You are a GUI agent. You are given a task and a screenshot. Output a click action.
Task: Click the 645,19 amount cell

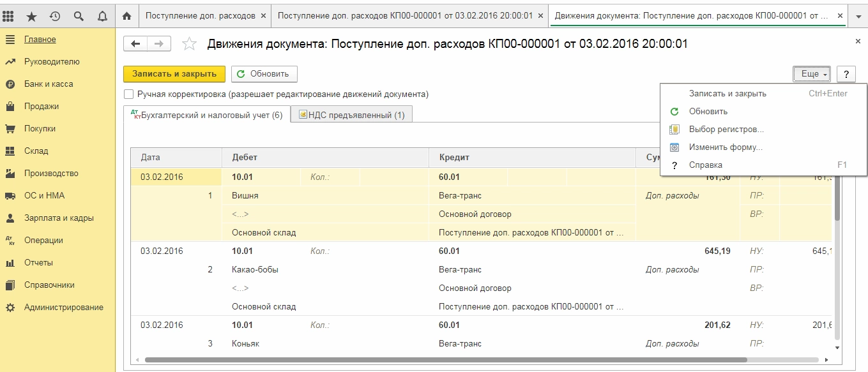[688, 251]
